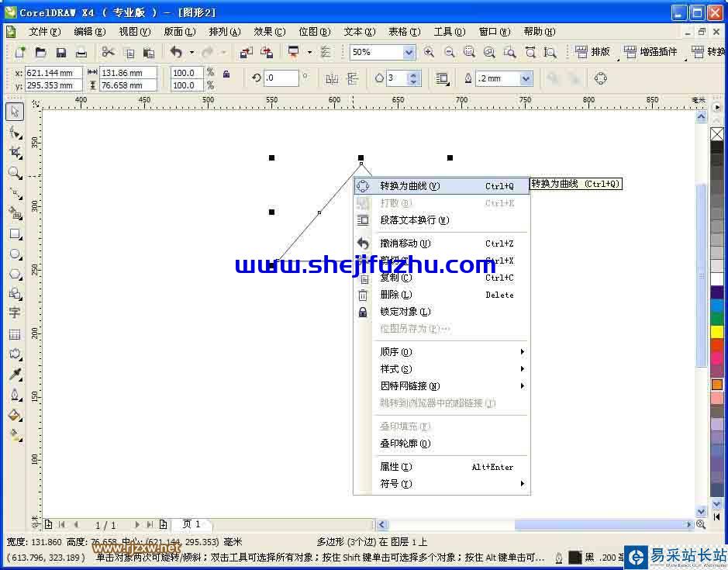The image size is (728, 570).
Task: Click the rotation angle input field
Action: pos(281,78)
